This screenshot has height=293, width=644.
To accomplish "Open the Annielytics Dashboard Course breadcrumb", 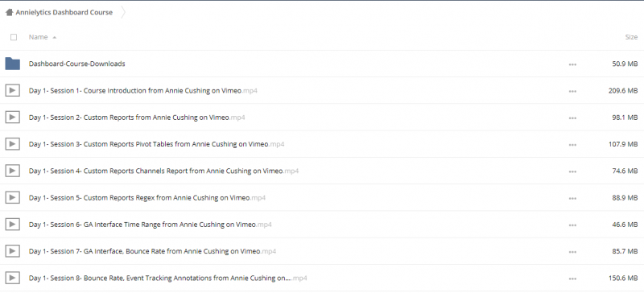I will [x=64, y=12].
